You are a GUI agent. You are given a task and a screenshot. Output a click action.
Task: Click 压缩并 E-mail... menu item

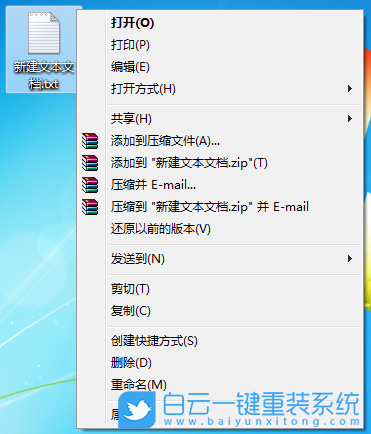coord(220,185)
